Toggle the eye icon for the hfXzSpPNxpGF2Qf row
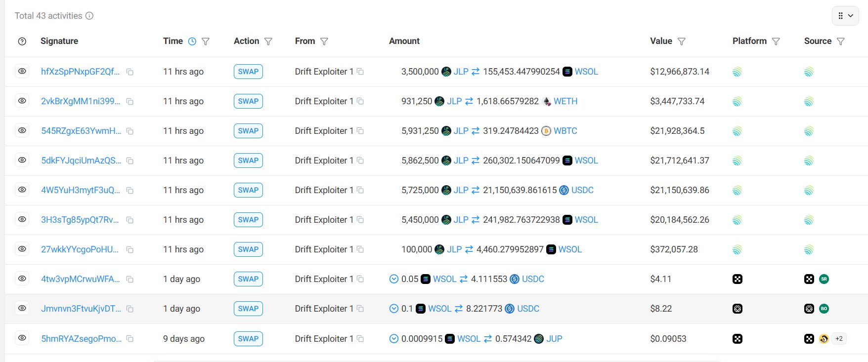 [22, 71]
